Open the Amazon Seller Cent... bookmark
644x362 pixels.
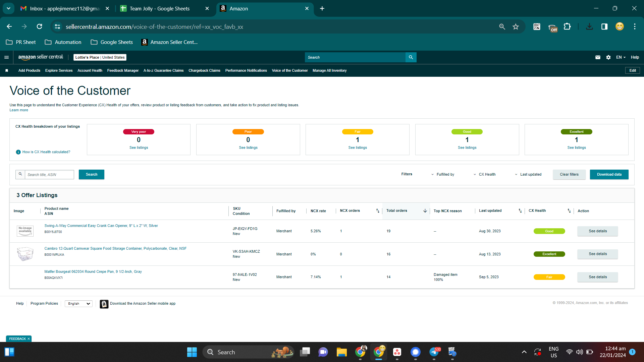170,42
